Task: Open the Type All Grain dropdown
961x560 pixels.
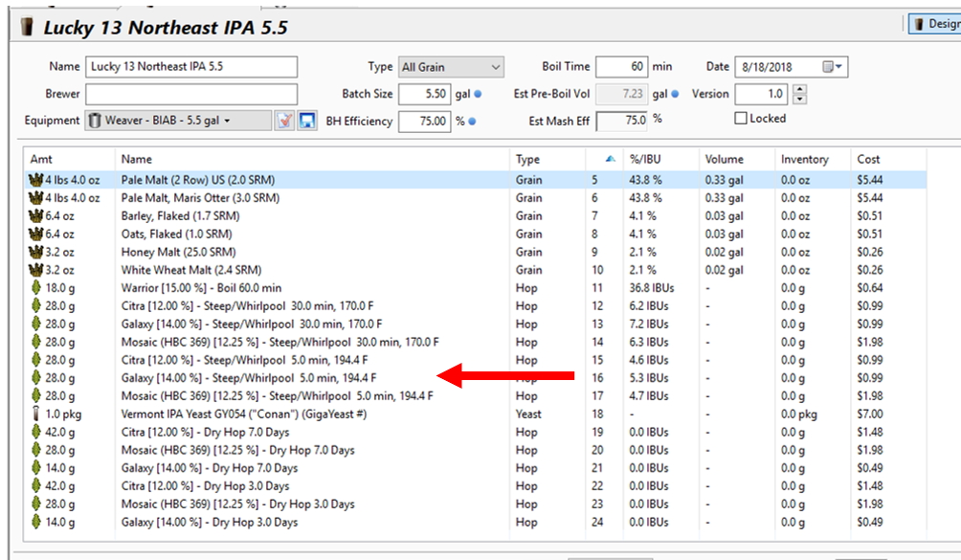Action: pos(451,67)
